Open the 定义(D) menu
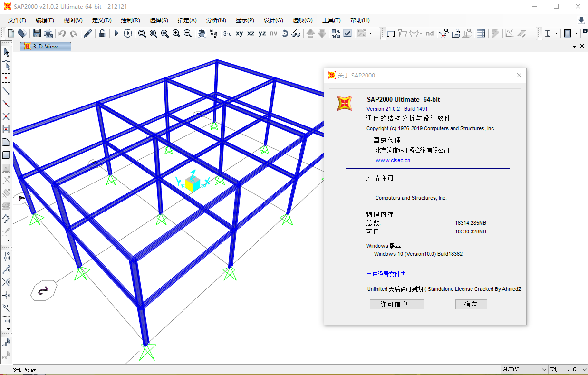 (102, 20)
